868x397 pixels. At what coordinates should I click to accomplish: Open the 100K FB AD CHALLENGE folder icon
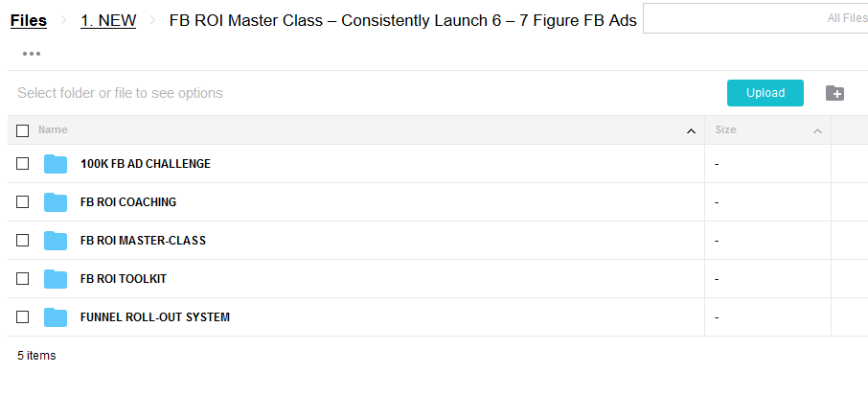tap(56, 164)
